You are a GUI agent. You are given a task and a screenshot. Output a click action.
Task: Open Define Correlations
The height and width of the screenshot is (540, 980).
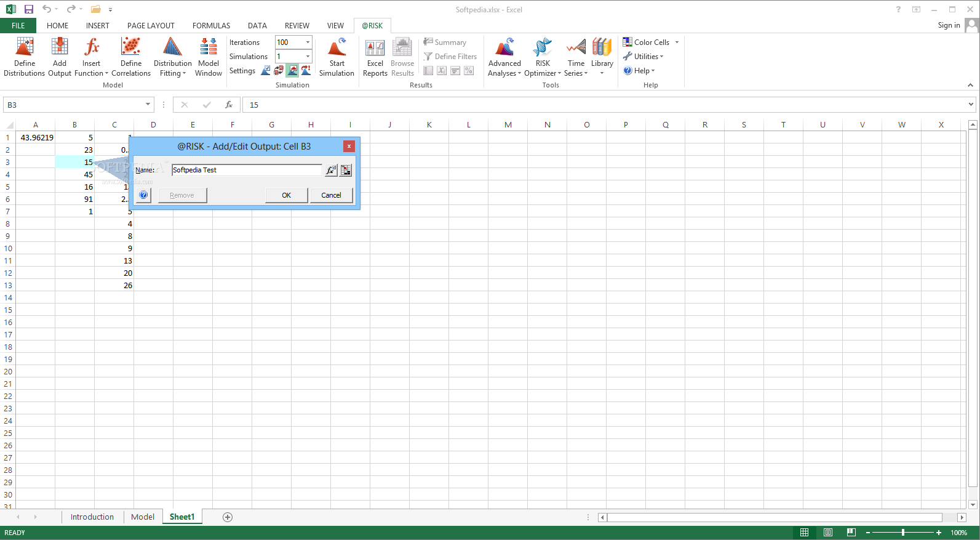tap(131, 57)
